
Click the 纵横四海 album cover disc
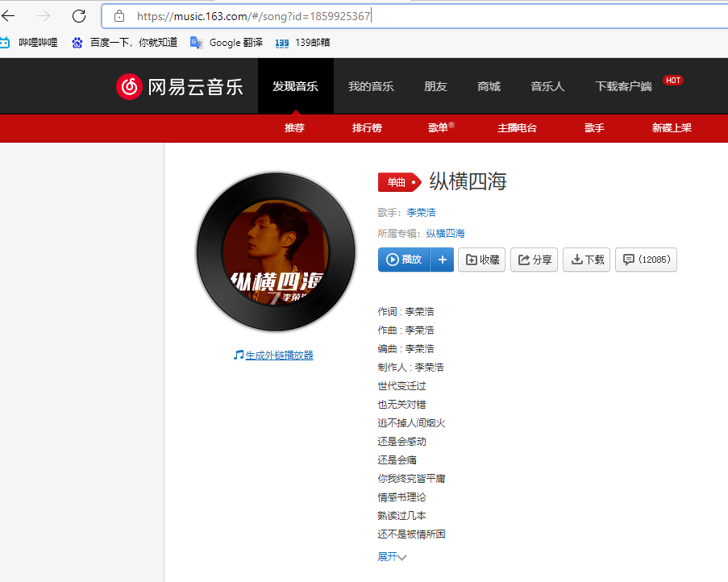point(276,252)
